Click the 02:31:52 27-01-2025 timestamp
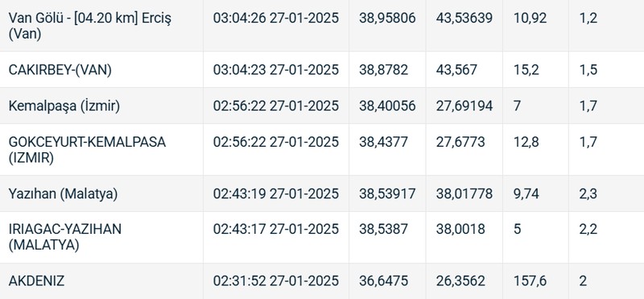 point(275,281)
